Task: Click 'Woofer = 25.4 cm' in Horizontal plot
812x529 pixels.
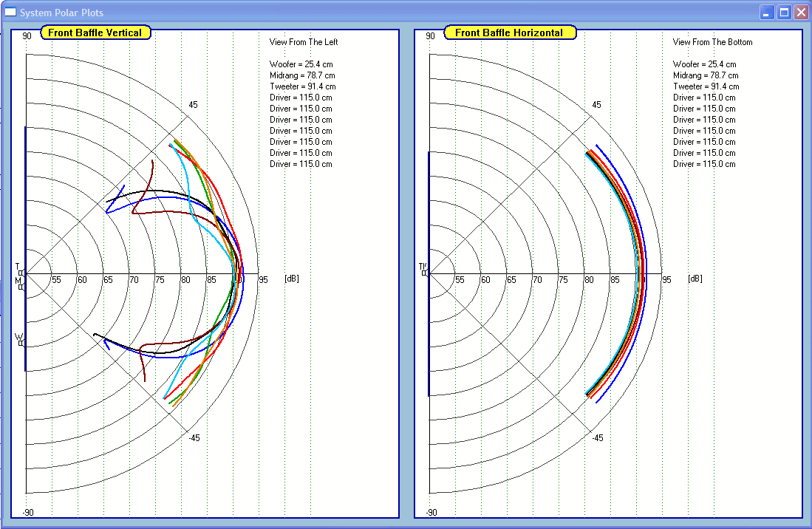Action: point(705,64)
